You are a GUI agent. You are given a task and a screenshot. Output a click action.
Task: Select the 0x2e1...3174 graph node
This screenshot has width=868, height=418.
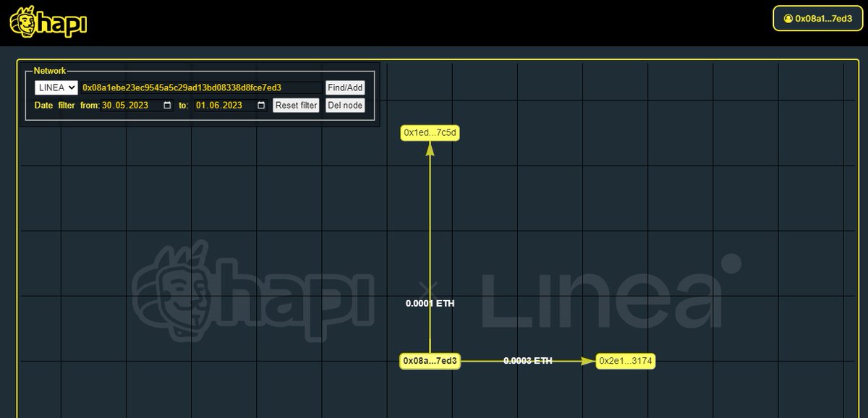tap(626, 361)
